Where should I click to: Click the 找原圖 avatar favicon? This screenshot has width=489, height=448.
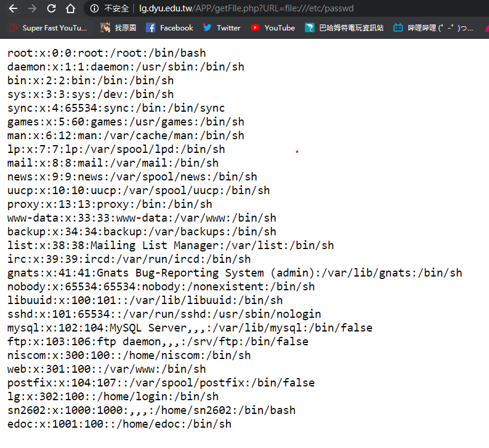click(x=105, y=27)
